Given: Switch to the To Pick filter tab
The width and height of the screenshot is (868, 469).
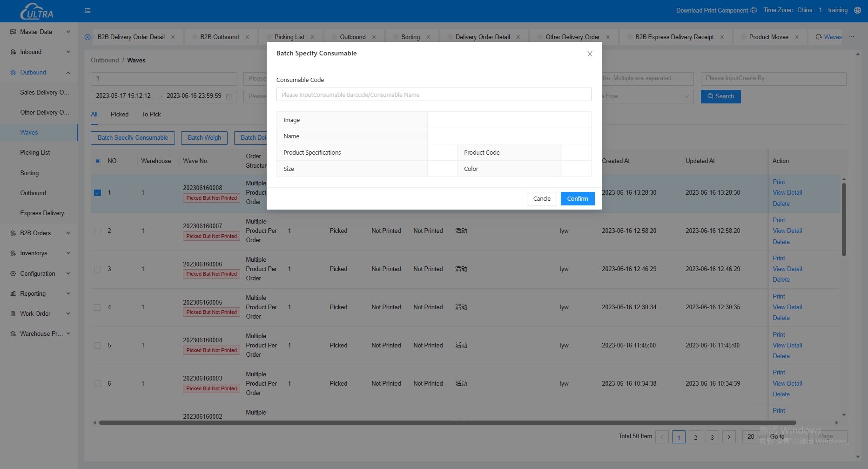Looking at the screenshot, I should 151,115.
